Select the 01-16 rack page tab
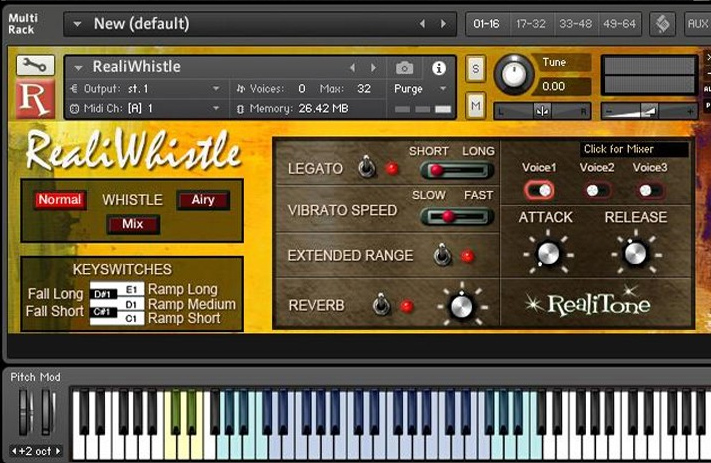Image resolution: width=711 pixels, height=463 pixels. [x=486, y=24]
